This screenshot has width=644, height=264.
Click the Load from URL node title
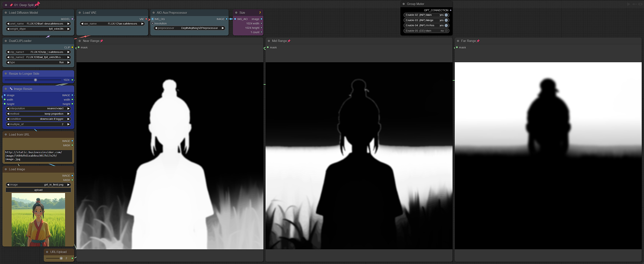coord(19,135)
